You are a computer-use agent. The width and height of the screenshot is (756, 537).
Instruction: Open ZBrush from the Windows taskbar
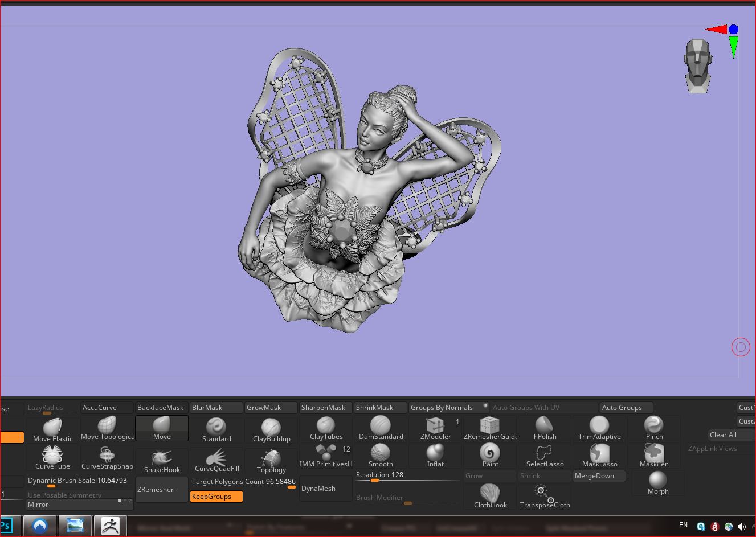pos(110,525)
